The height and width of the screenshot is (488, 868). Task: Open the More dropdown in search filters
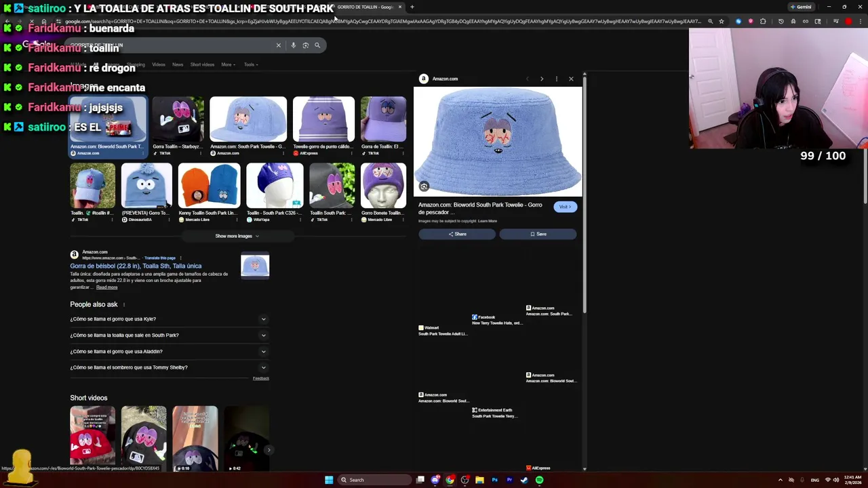coord(228,64)
